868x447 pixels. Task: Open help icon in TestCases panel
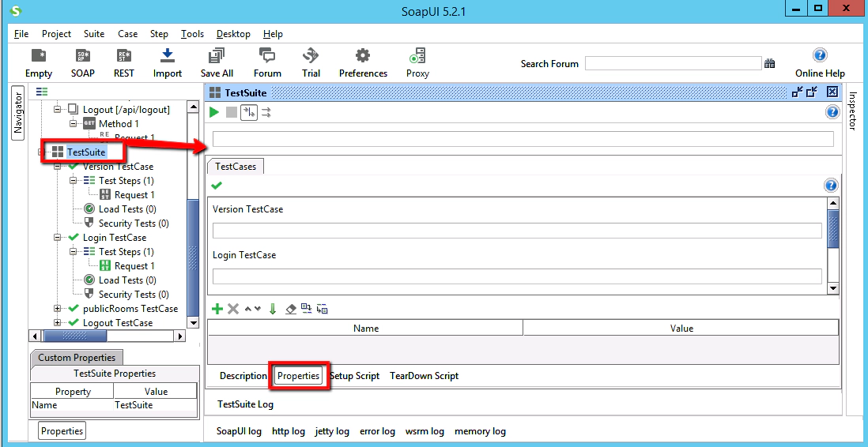(831, 186)
